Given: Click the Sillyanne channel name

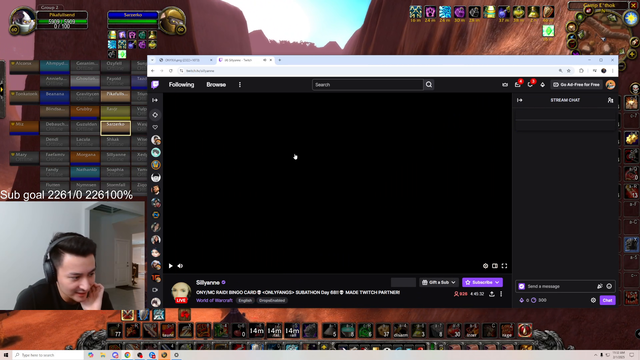Looking at the screenshot, I should pos(208,282).
